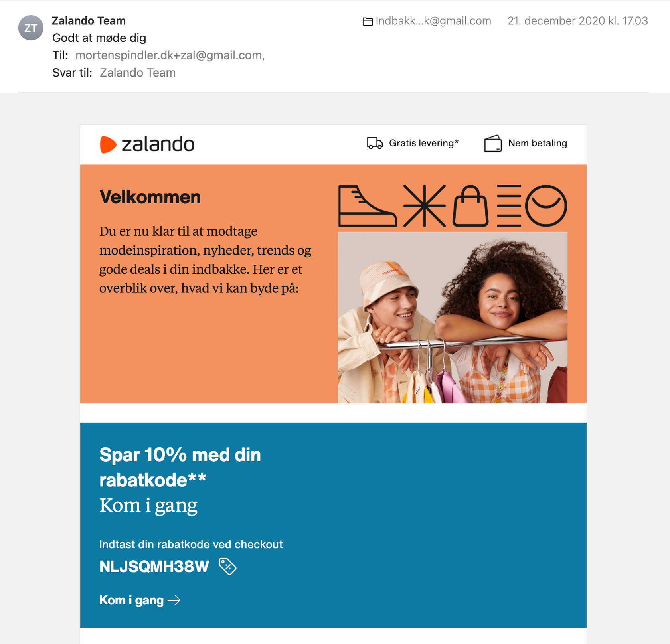Viewport: 670px width, 644px height.
Task: Click the photo of two models
Action: point(453,317)
